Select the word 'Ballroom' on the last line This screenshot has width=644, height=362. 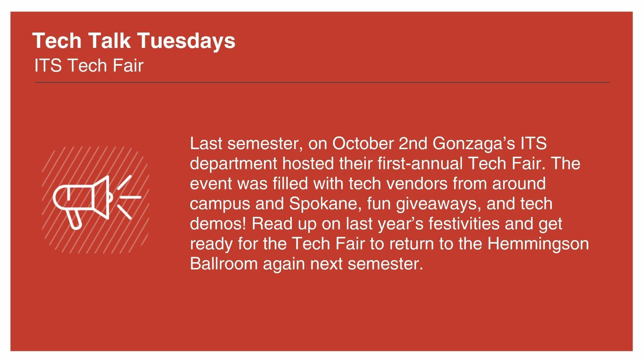pos(224,263)
